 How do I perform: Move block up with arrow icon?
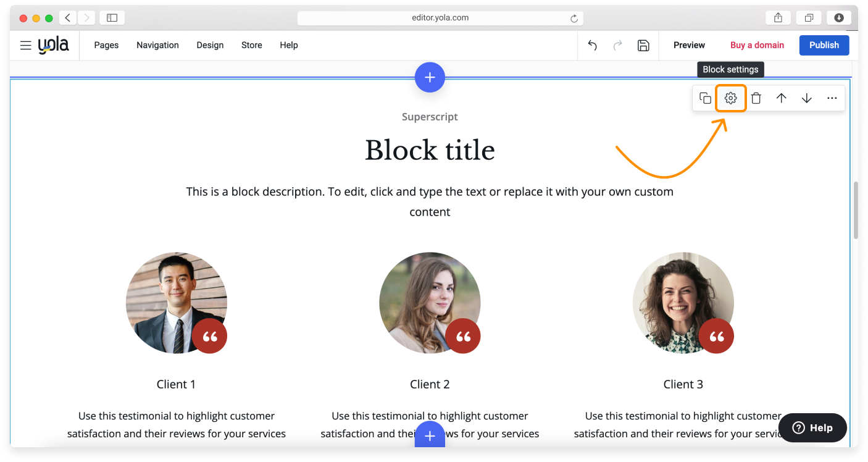point(782,98)
